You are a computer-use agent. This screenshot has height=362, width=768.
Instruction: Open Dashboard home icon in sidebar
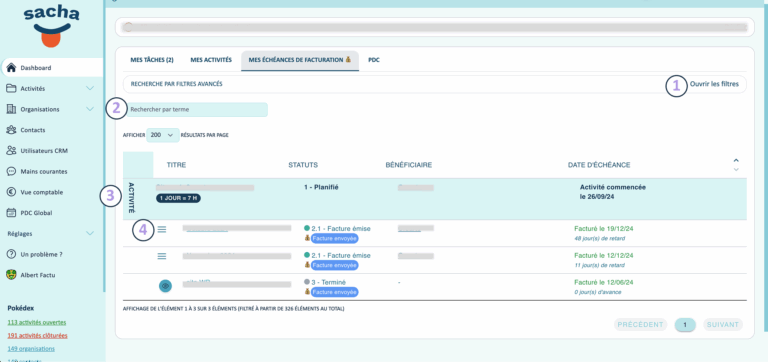click(11, 68)
